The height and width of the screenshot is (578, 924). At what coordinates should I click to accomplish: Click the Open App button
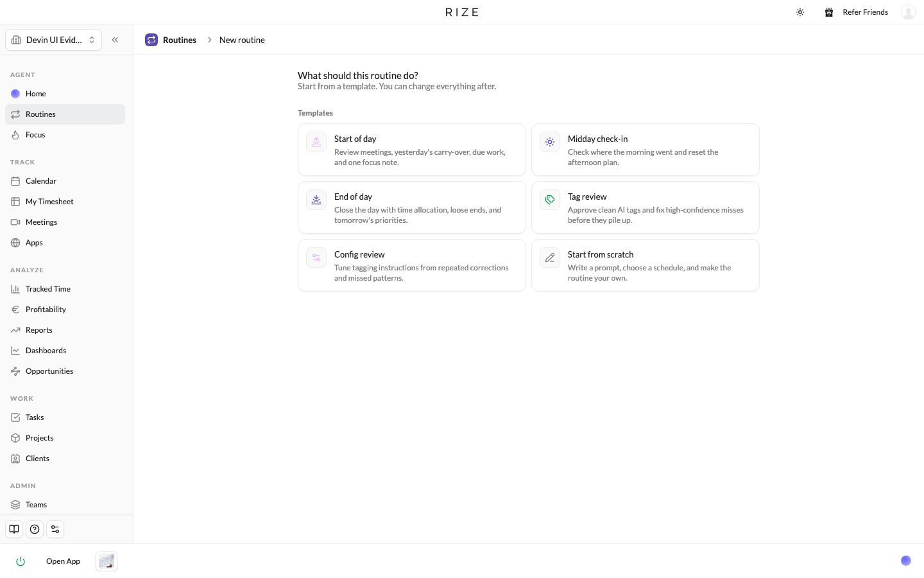coord(63,561)
